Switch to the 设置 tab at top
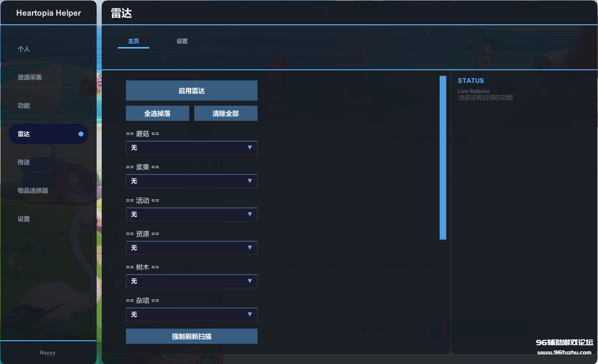The image size is (598, 364). point(182,41)
